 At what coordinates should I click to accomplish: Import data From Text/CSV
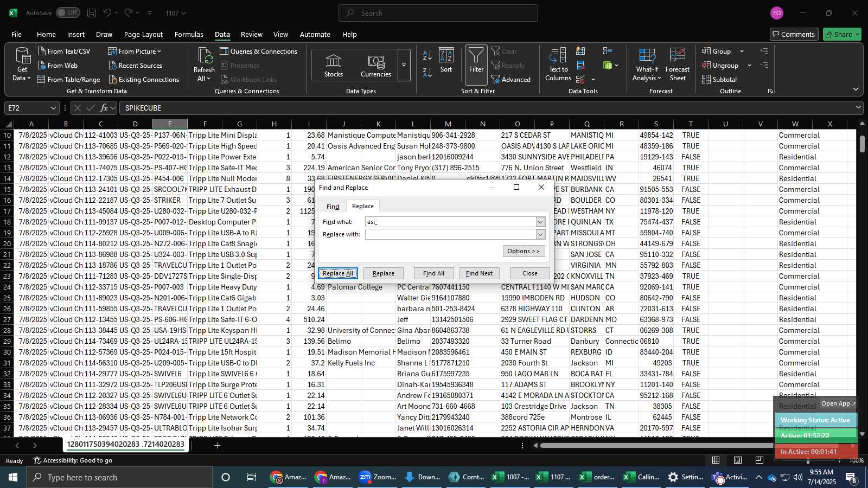(x=63, y=51)
